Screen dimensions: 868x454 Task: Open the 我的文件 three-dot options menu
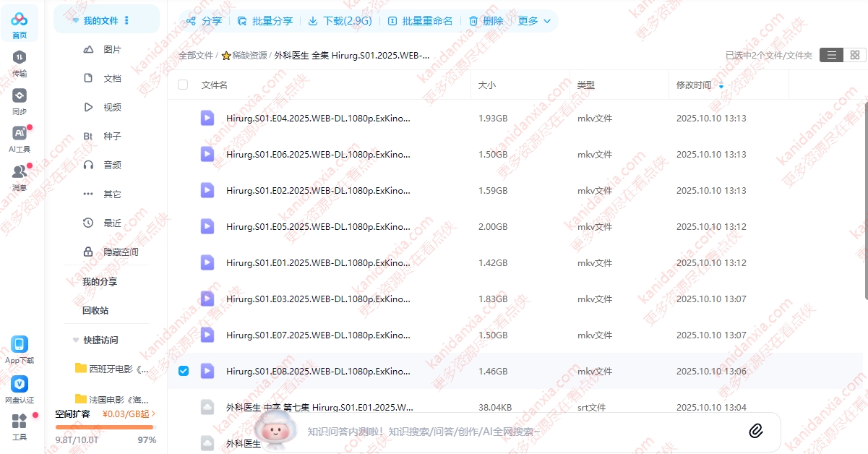[127, 21]
